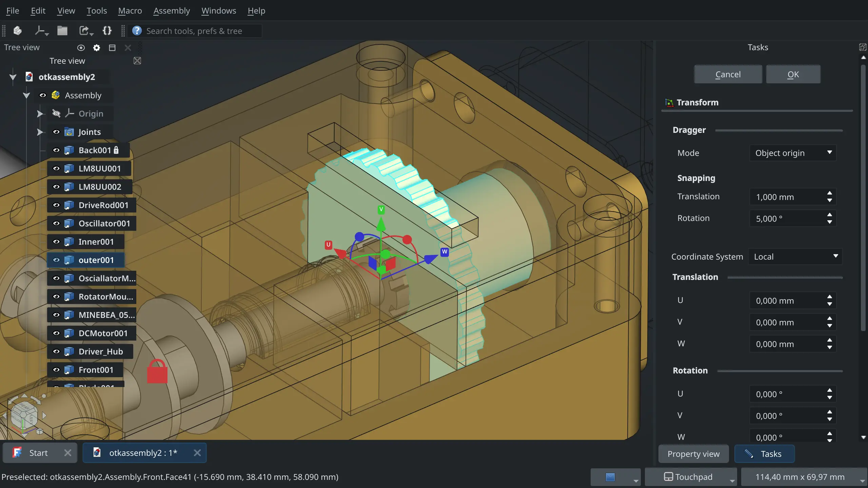Click the OK button
The width and height of the screenshot is (868, 488).
(x=793, y=74)
